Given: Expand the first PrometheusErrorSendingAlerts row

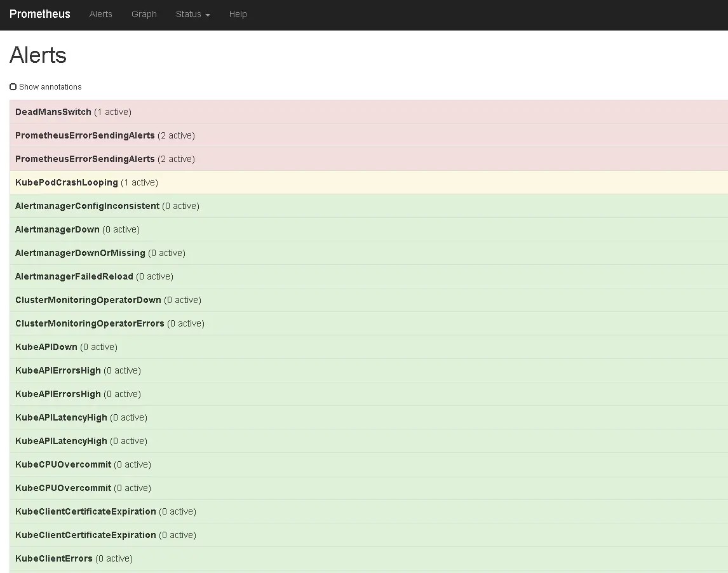Looking at the screenshot, I should tap(85, 135).
